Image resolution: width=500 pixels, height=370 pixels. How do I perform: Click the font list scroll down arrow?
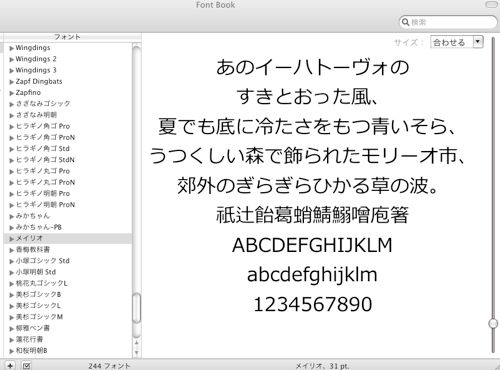tap(136, 352)
